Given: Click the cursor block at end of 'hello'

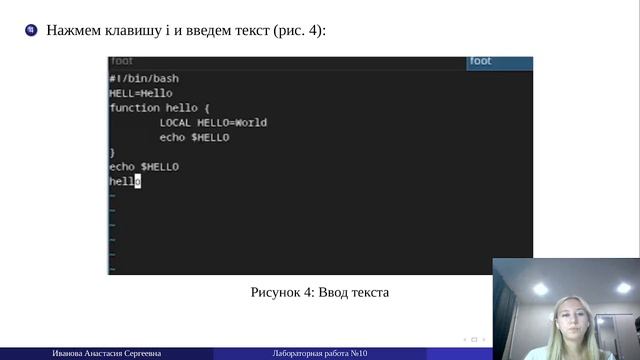Looking at the screenshot, I should 138,181.
